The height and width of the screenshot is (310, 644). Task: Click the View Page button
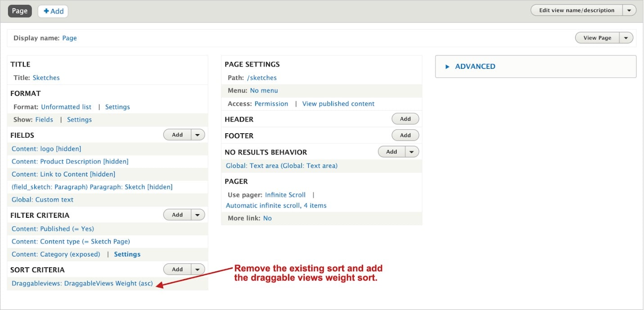point(597,38)
